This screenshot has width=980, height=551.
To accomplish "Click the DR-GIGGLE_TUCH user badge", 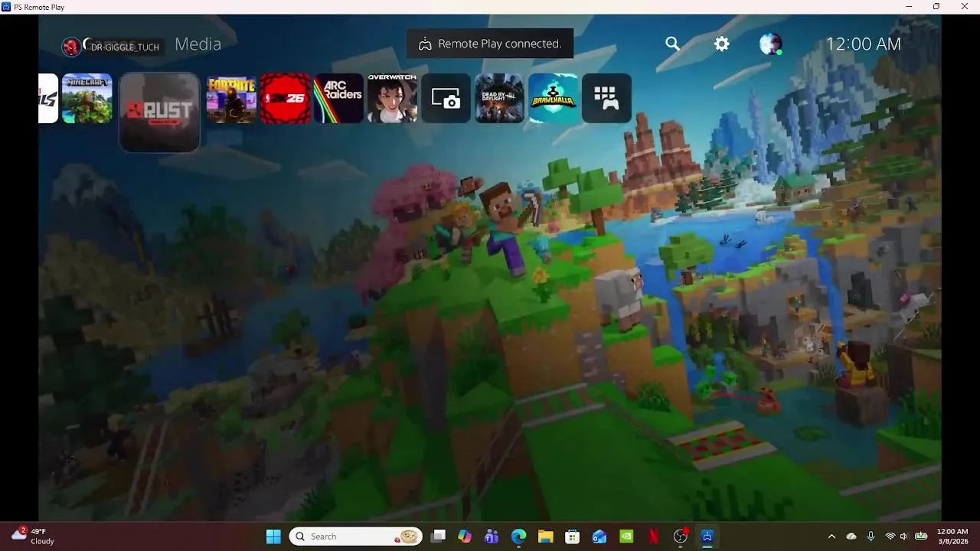I will coord(112,47).
